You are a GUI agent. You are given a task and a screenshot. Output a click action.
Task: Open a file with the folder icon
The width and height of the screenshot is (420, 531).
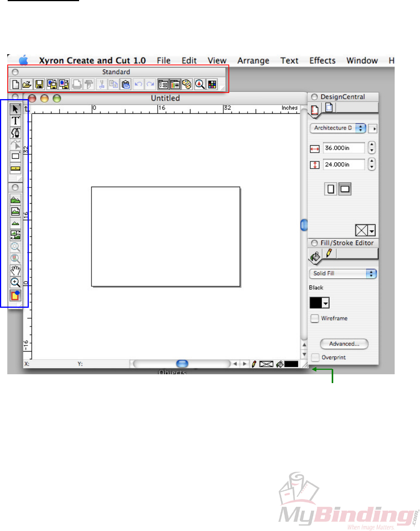(27, 84)
